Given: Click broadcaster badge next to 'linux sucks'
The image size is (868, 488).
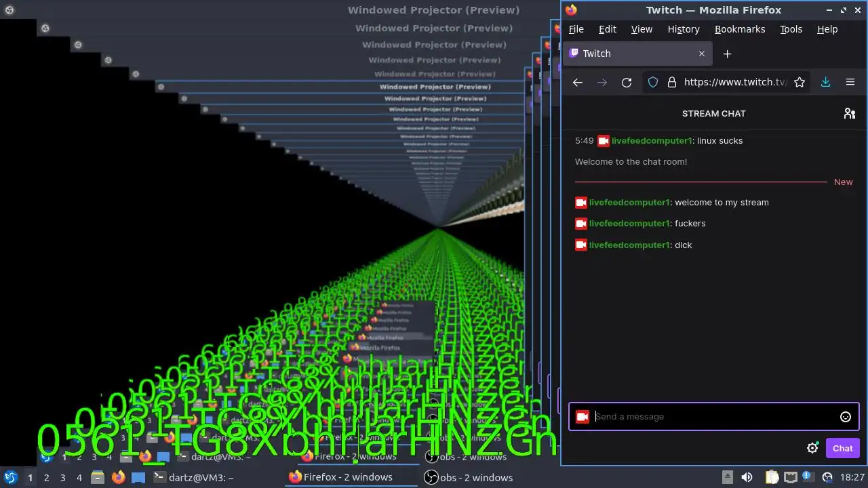Looking at the screenshot, I should pyautogui.click(x=603, y=141).
